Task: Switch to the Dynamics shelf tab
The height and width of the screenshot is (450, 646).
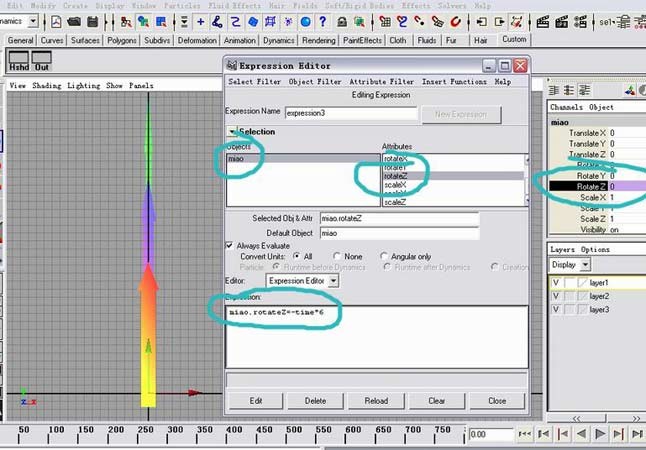Action: pyautogui.click(x=279, y=40)
